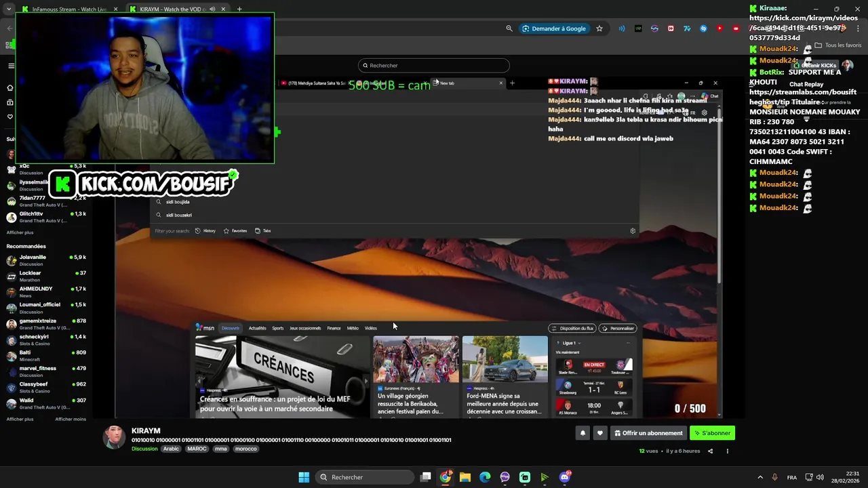Open the Jolavanille channel in Recommandées

point(46,260)
